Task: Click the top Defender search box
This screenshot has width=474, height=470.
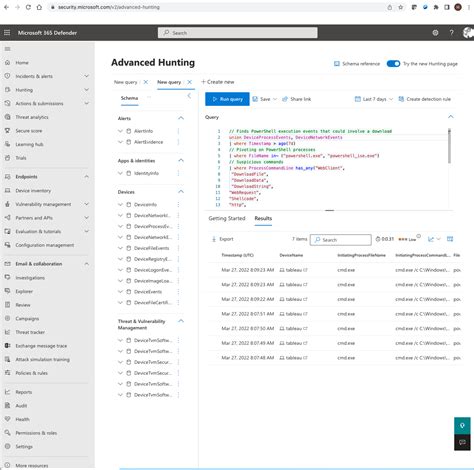Action: pos(238,33)
